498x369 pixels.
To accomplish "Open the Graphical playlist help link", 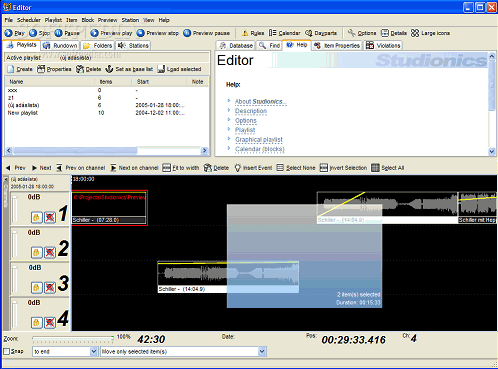I will (x=259, y=140).
